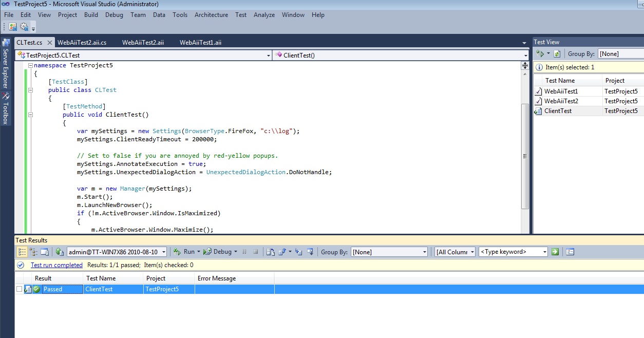Click the run selection icon in Test View
644x338 pixels.
[540, 54]
